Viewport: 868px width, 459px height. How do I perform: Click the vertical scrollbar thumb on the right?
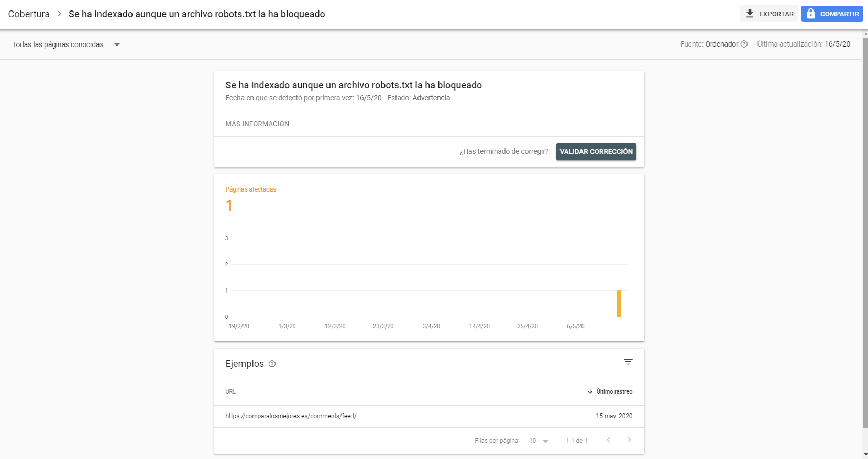tap(865, 233)
